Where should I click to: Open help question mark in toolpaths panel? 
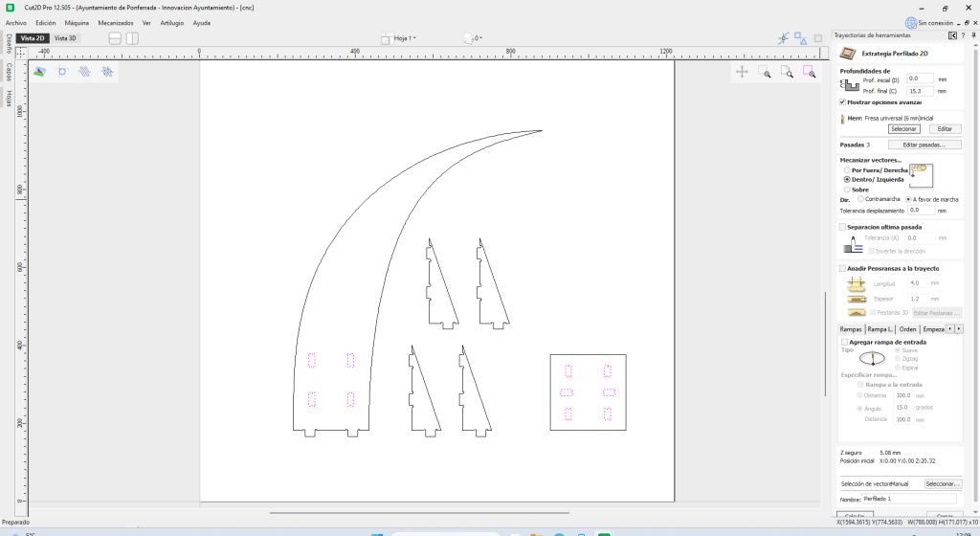tap(963, 35)
